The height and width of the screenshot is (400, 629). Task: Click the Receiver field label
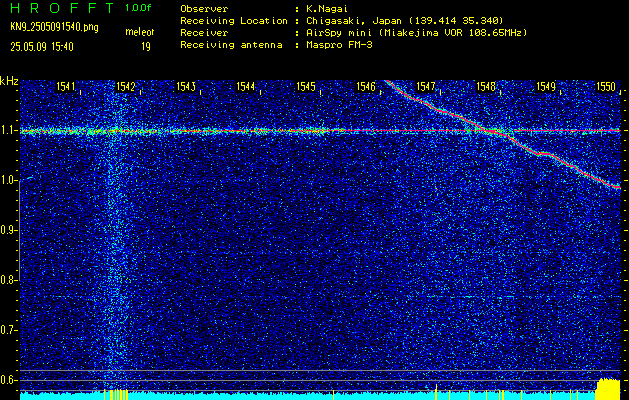coord(204,33)
